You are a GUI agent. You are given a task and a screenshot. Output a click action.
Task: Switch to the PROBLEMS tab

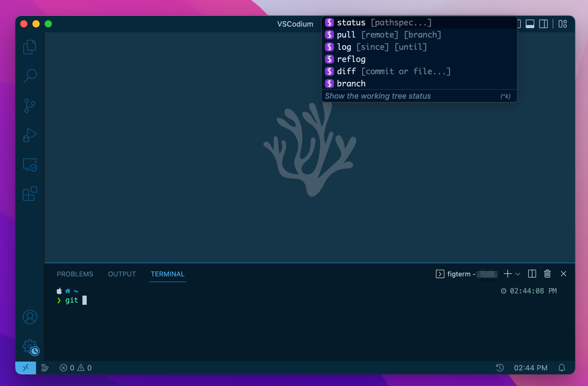click(x=75, y=274)
